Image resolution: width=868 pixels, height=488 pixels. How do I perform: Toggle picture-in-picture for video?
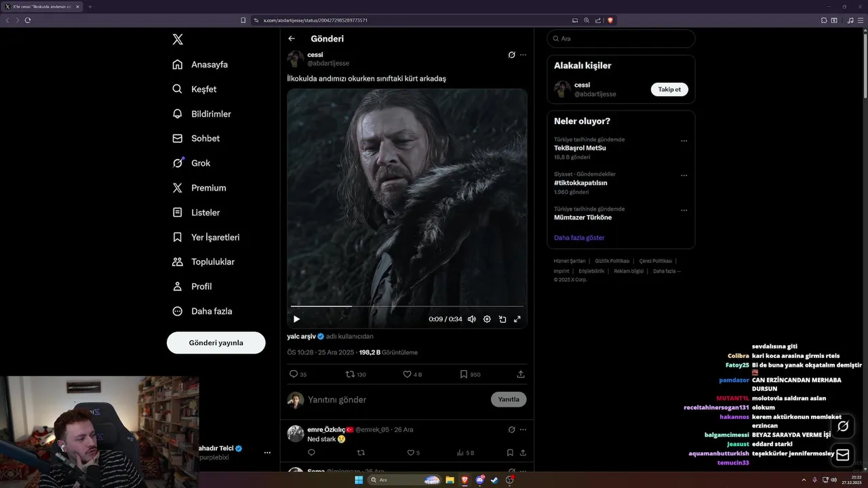[x=502, y=319]
